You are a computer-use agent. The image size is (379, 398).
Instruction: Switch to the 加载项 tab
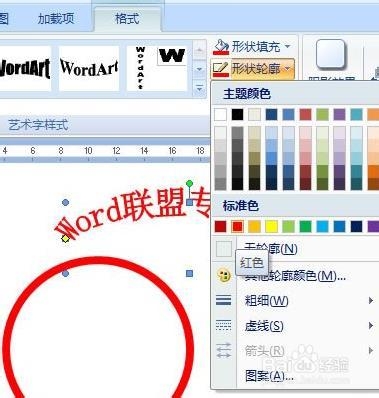[x=56, y=19]
